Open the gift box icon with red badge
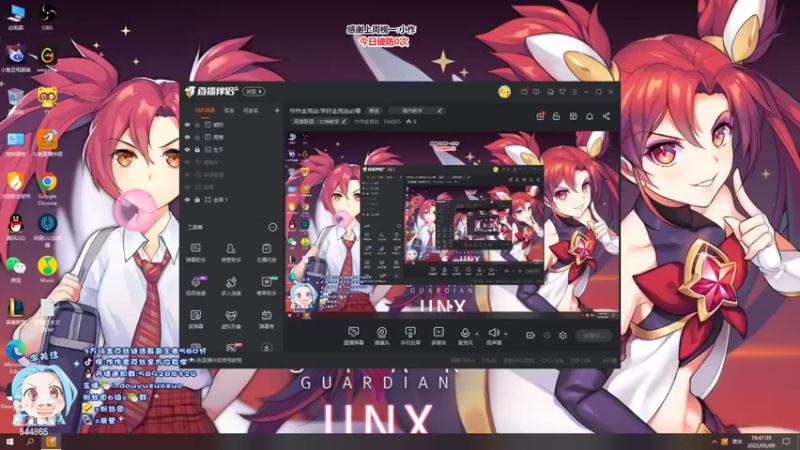Screen dimensions: 800x450 [x=540, y=116]
